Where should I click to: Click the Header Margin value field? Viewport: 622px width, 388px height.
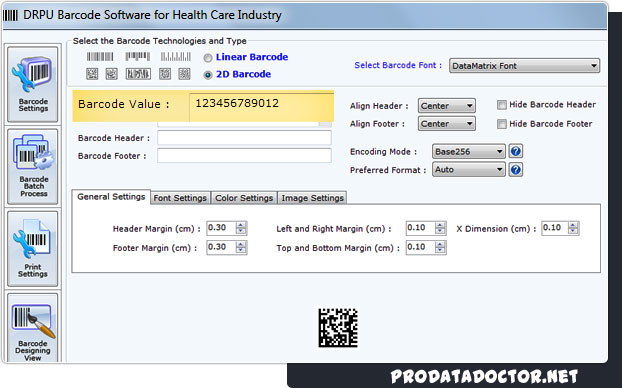(221, 228)
